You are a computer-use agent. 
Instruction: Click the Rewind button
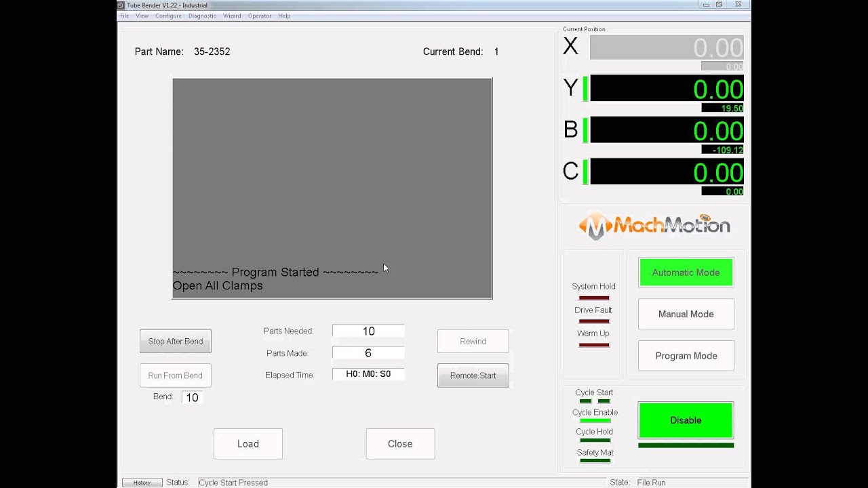coord(473,341)
